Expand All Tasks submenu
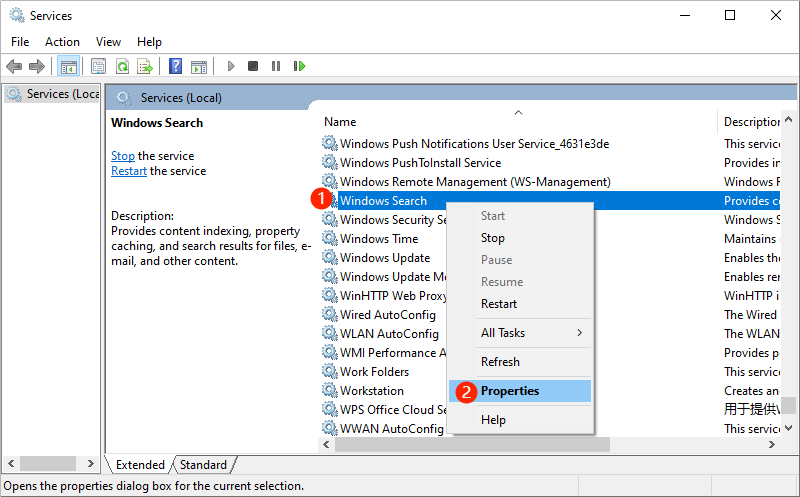 [x=520, y=333]
